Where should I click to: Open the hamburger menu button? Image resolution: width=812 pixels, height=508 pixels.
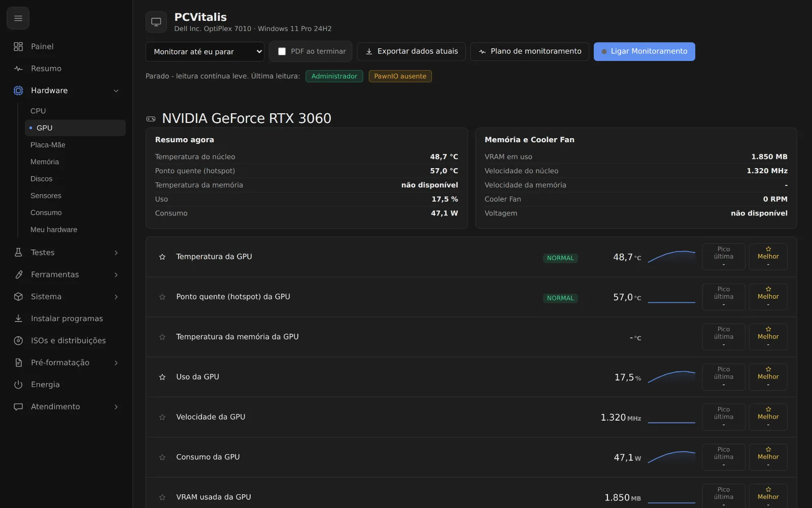tap(18, 18)
